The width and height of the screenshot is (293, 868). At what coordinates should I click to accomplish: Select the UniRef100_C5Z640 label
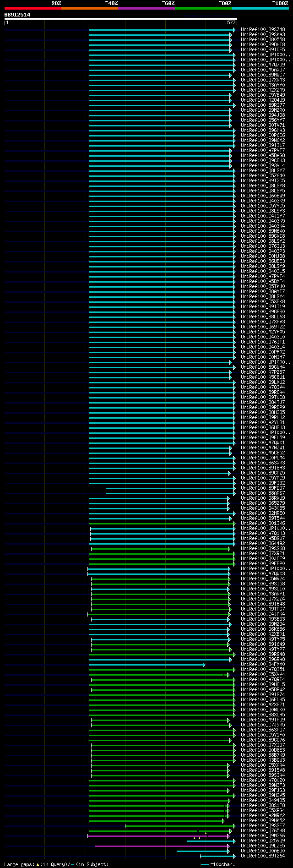(x=263, y=176)
